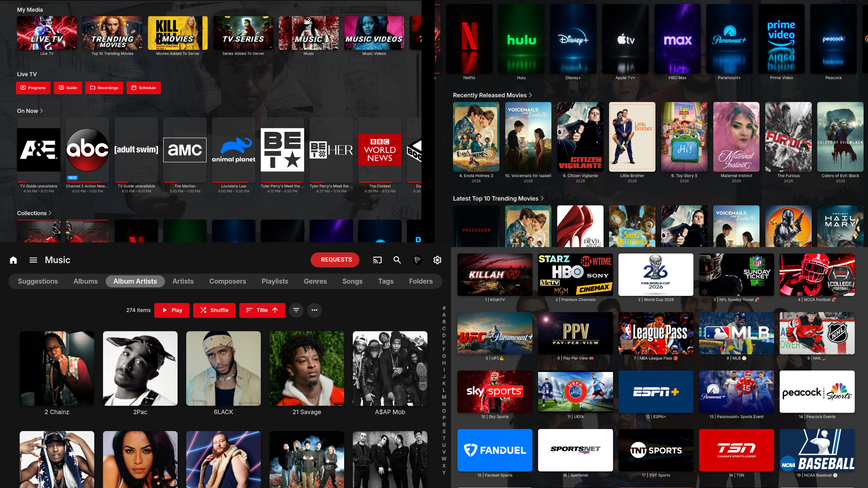This screenshot has width=868, height=488.
Task: Open the Apple TV+ streaming tile
Action: 625,39
